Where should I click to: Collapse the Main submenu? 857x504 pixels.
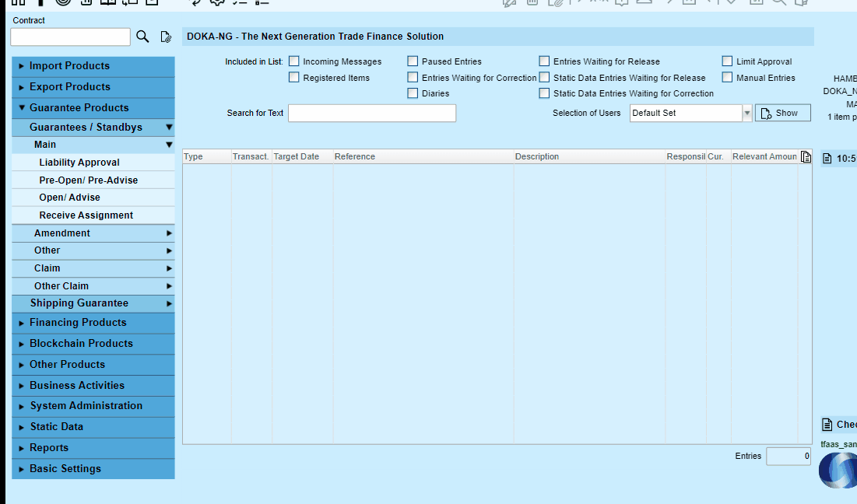93,145
